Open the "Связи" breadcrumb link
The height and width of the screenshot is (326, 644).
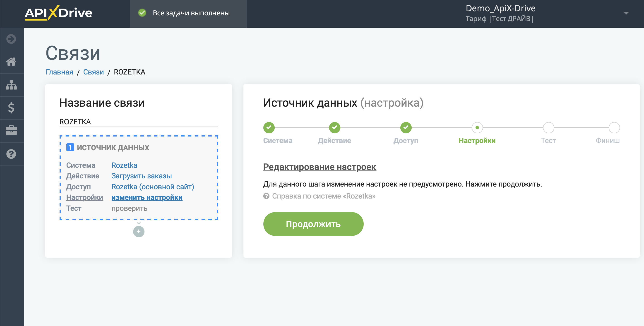coord(93,72)
